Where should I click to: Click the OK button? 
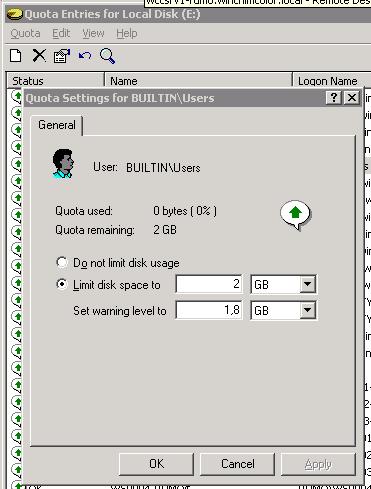coord(156,464)
